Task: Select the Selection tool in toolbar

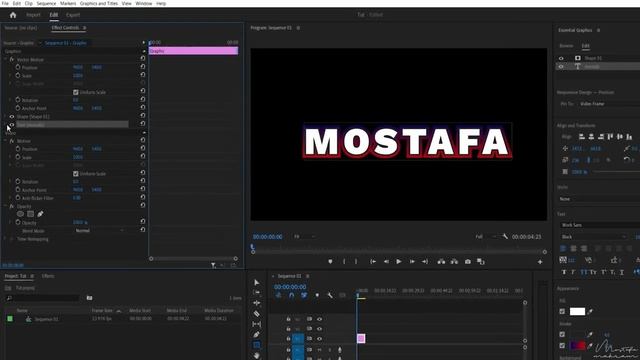Action: (256, 282)
